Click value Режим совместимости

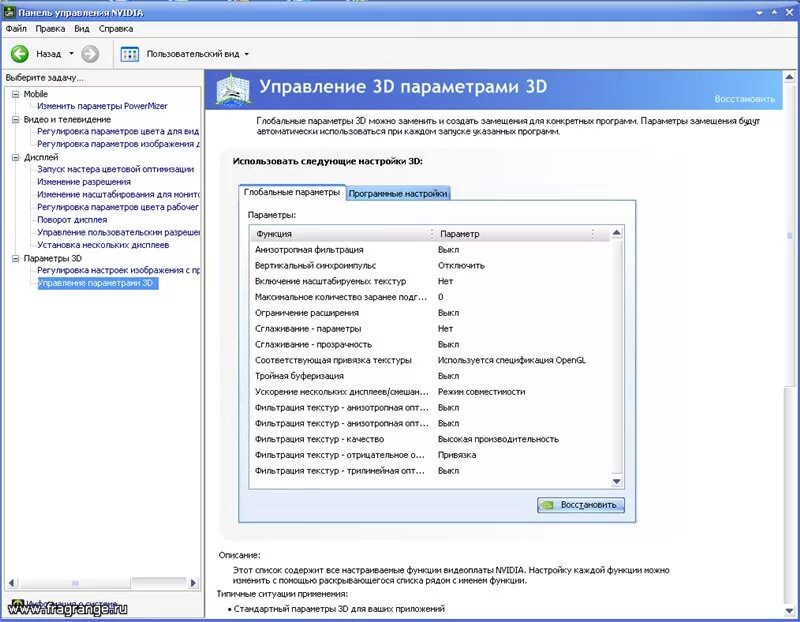481,392
